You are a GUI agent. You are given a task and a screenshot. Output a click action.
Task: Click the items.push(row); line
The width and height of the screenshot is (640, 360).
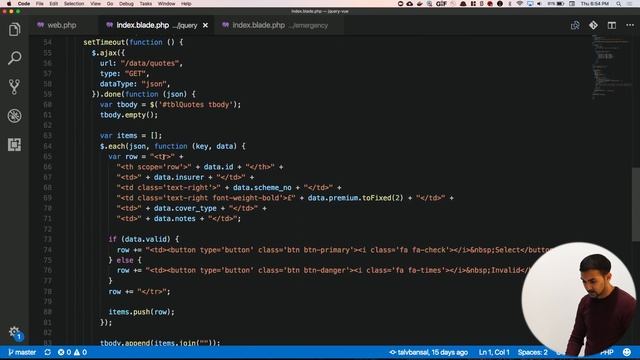click(x=141, y=311)
